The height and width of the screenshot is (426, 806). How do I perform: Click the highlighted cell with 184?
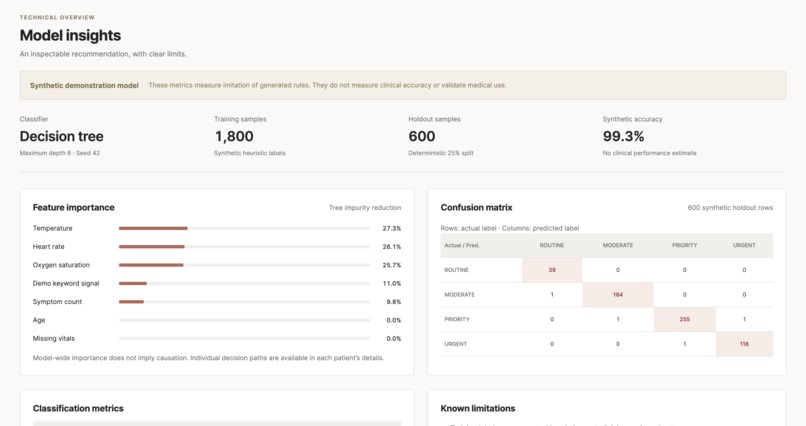coord(618,295)
